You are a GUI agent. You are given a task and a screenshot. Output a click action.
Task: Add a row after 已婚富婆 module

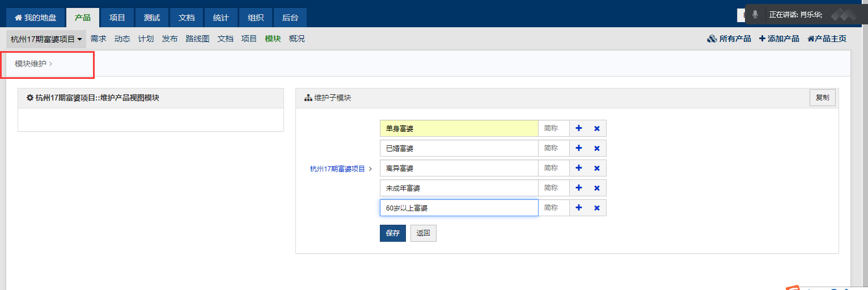click(x=578, y=148)
